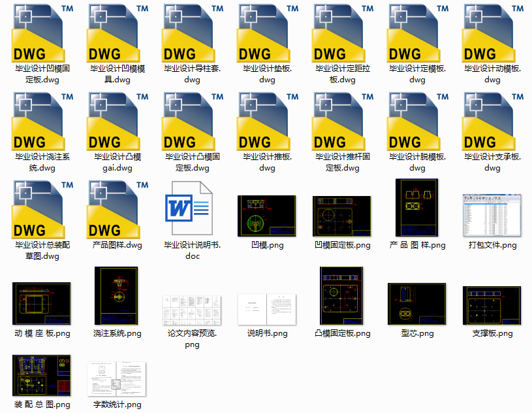532x413 pixels.
Task: Click the 浇注系统.png thumbnail
Action: click(116, 296)
